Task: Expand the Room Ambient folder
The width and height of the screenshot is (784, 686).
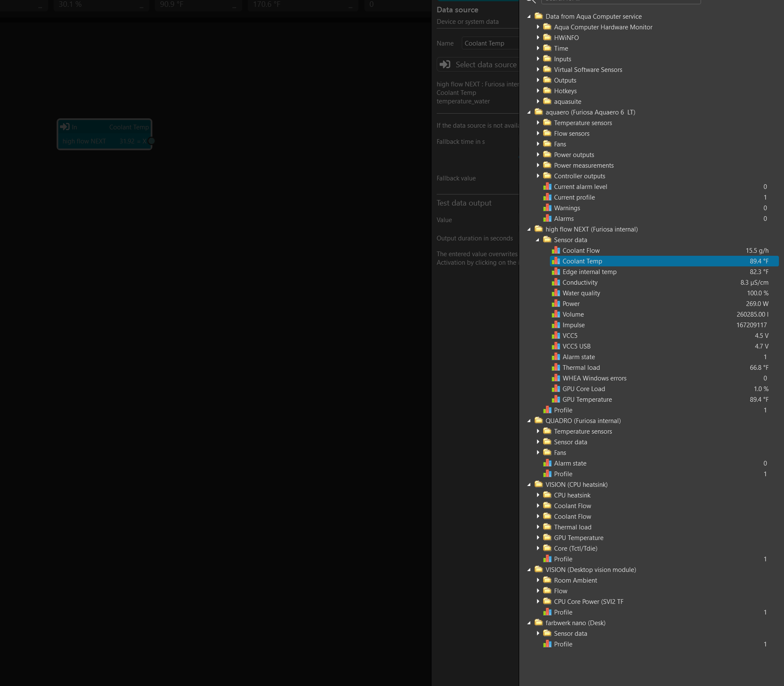Action: click(x=538, y=580)
